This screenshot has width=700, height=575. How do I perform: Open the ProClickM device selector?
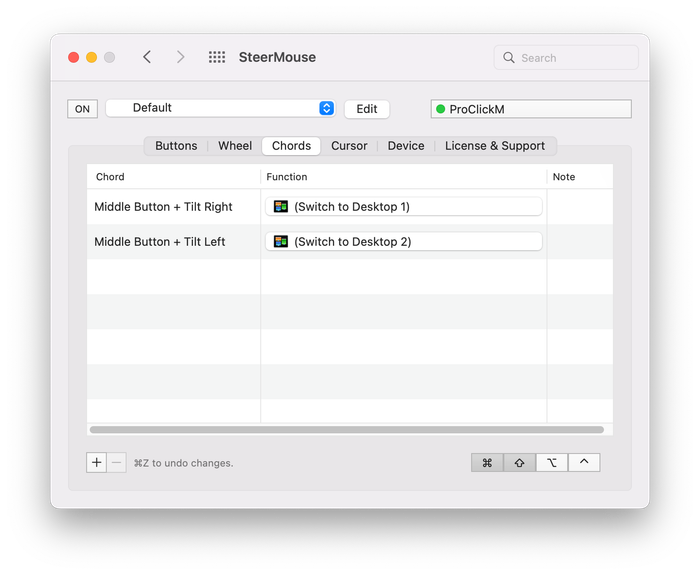click(531, 109)
